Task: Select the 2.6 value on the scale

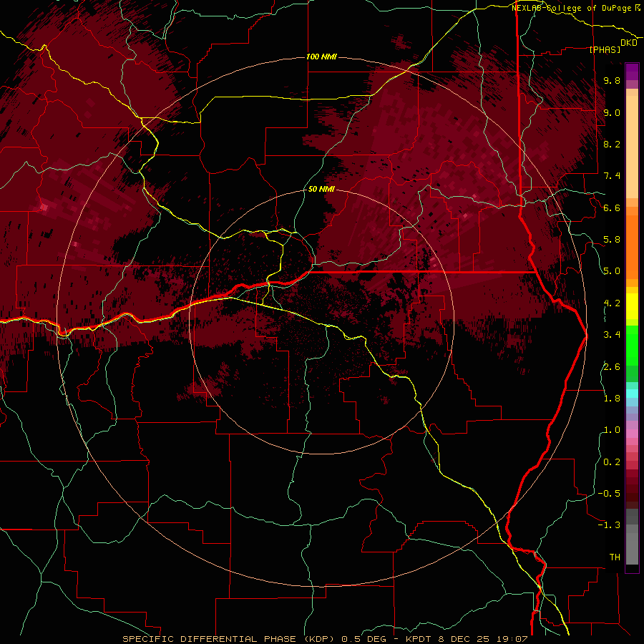Action: click(612, 366)
